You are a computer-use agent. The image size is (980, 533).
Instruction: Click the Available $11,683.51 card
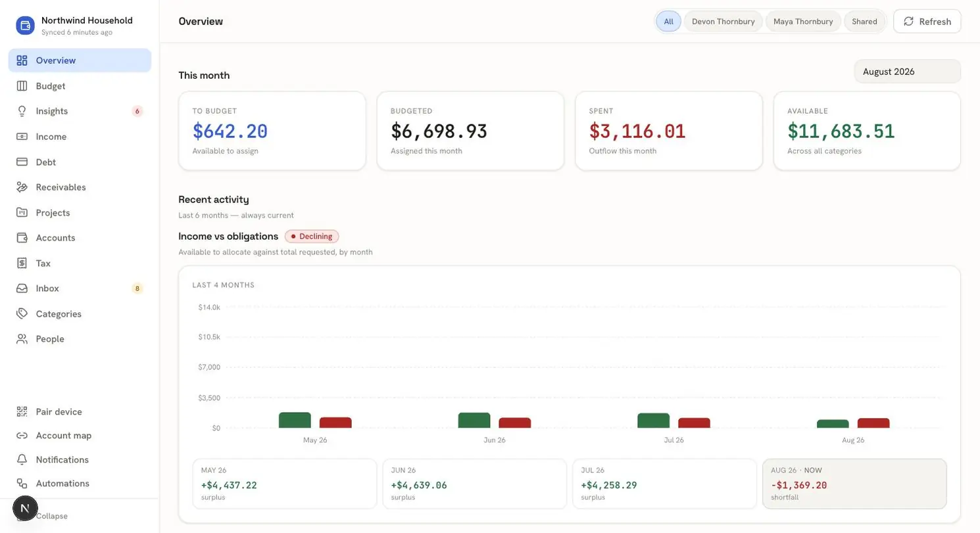point(867,131)
